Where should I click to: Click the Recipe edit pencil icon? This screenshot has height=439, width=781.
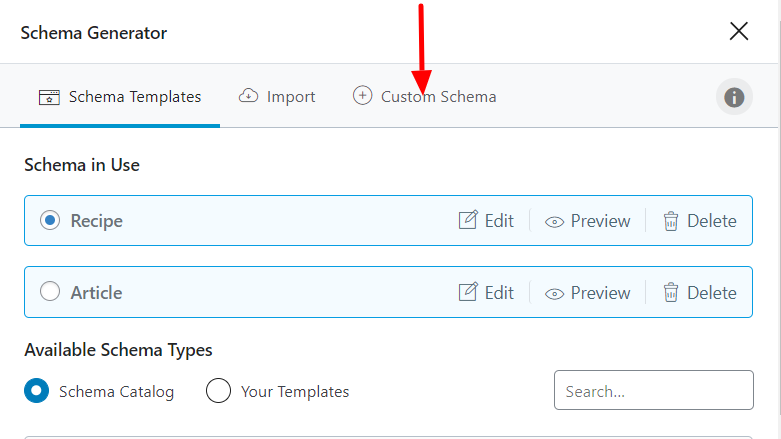pos(468,221)
